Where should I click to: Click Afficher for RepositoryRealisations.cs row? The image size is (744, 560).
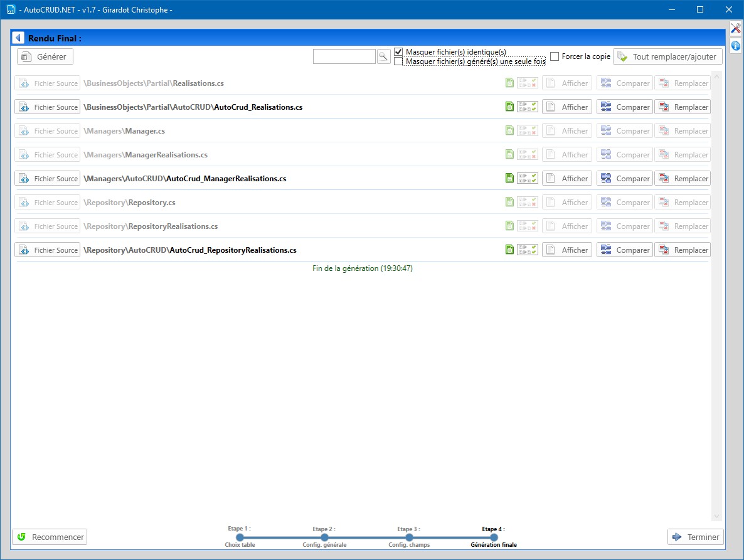pos(567,226)
